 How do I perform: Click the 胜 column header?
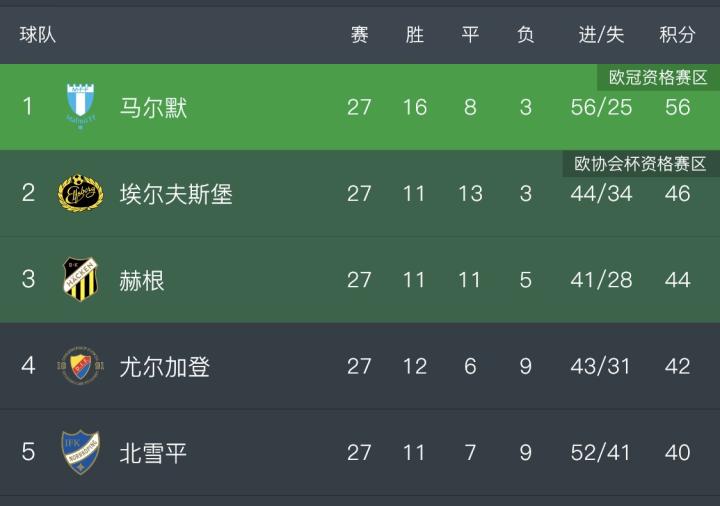[415, 35]
